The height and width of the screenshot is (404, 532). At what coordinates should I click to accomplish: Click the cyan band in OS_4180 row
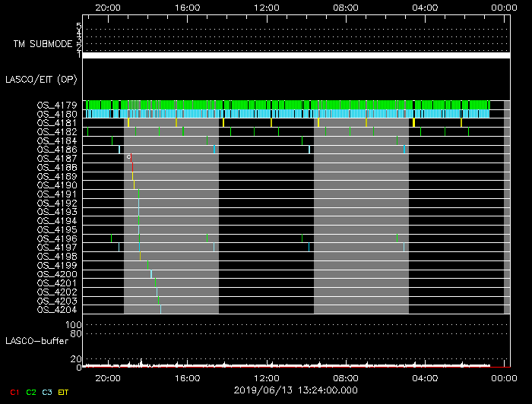[304, 114]
